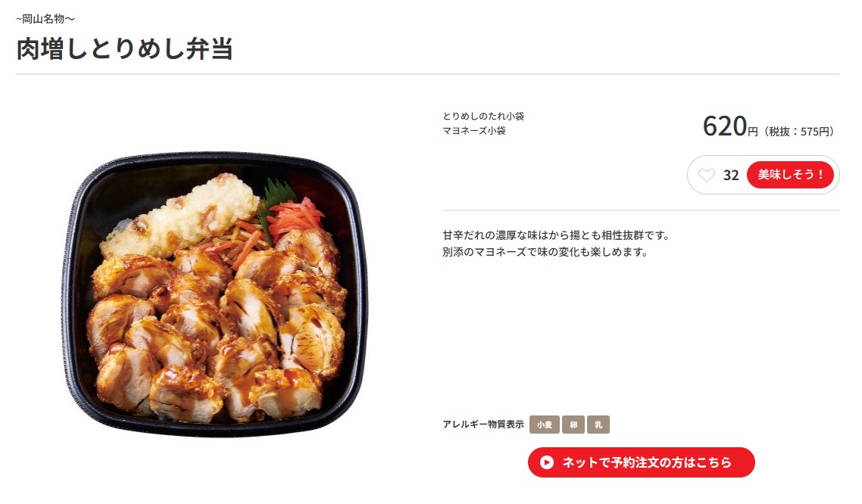Viewport: 862px width, 504px height.
Task: Click the description line 別添のマヨネーズ
Action: pos(545,252)
